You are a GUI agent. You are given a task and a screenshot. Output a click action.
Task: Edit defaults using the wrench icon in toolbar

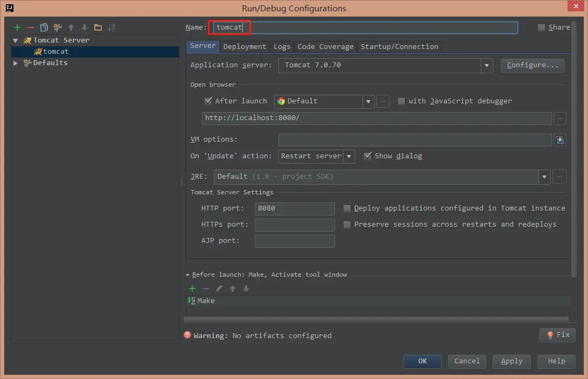click(x=58, y=27)
